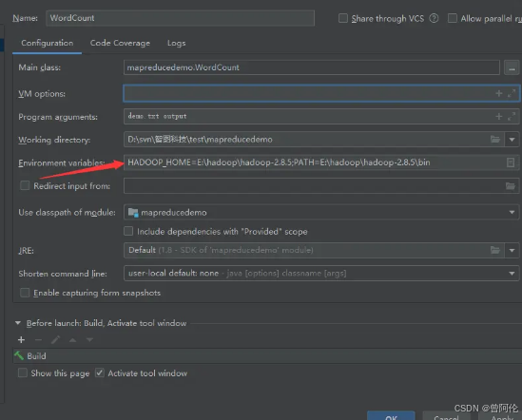Expand VM options field with arrows icon
Screen dimensions: 522x420
tap(512, 93)
